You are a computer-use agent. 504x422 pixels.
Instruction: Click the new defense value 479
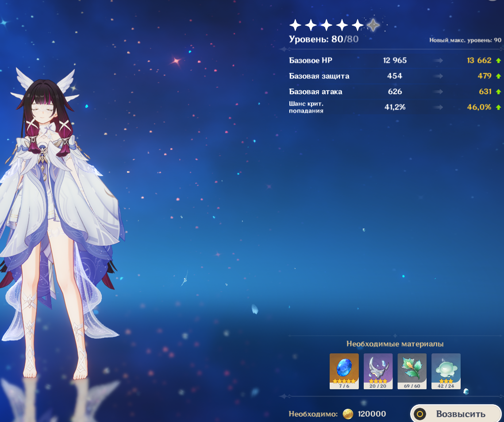point(485,76)
